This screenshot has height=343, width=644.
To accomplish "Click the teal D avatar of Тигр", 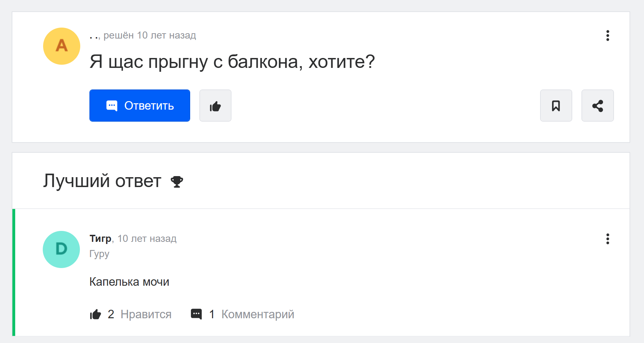I will pos(62,249).
